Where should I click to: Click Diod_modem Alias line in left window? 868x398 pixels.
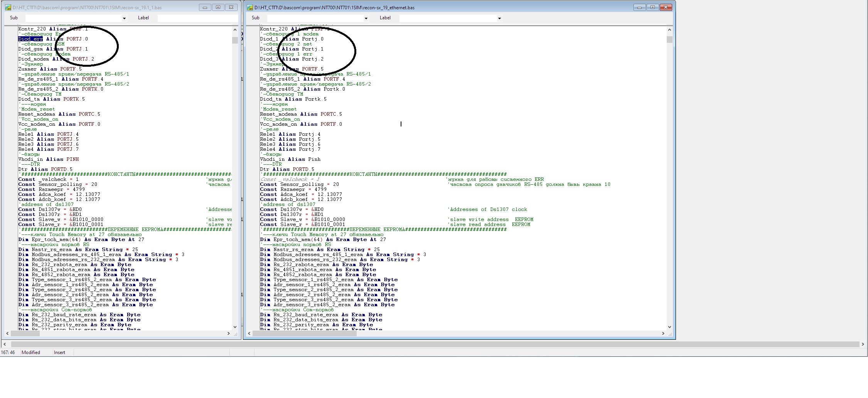pos(56,59)
